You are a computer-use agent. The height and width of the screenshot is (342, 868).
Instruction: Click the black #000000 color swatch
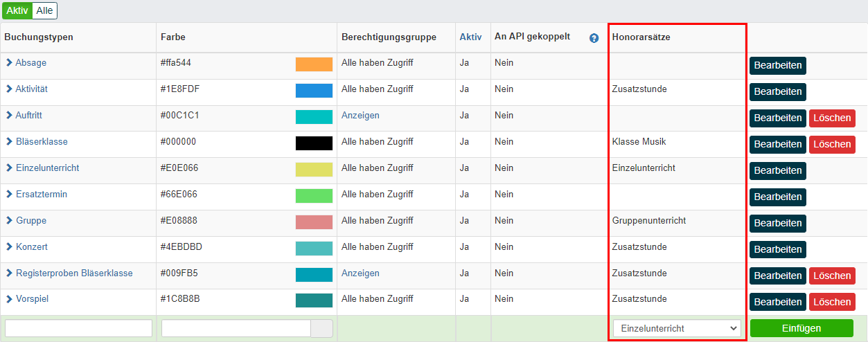coord(314,143)
